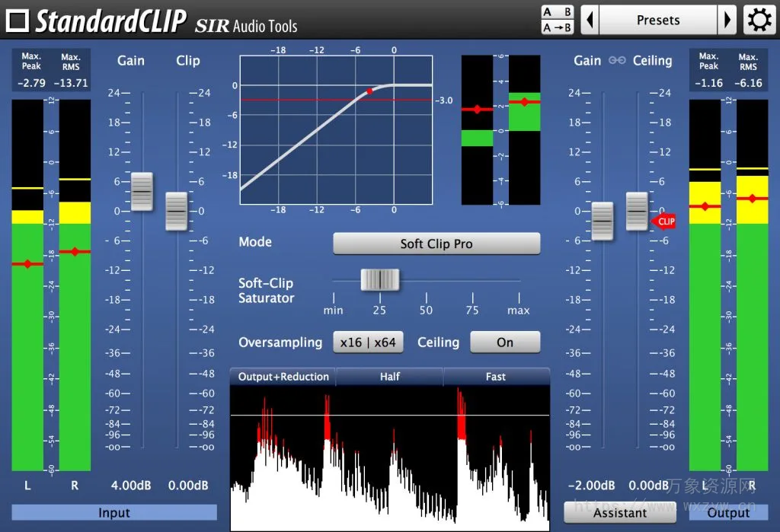
Task: Click the previous preset arrow
Action: 590,19
